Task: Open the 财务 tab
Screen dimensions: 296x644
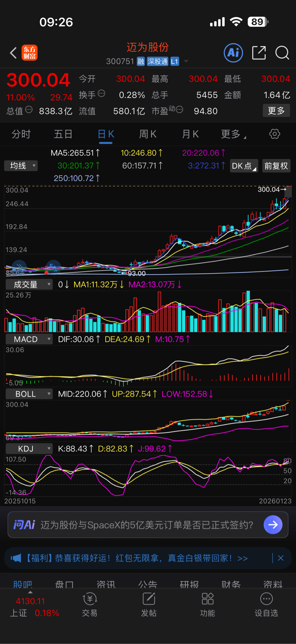Action: (x=231, y=584)
